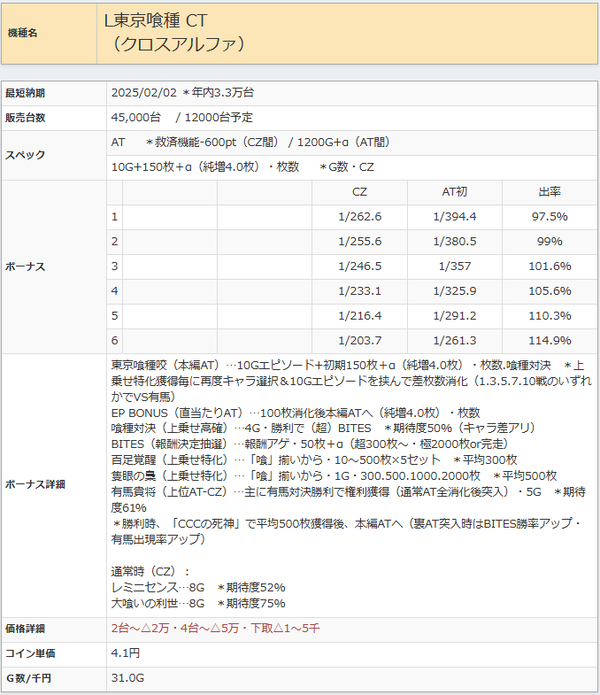
Task: Click setting 4 CZ value 1/233.1
Action: click(x=359, y=291)
